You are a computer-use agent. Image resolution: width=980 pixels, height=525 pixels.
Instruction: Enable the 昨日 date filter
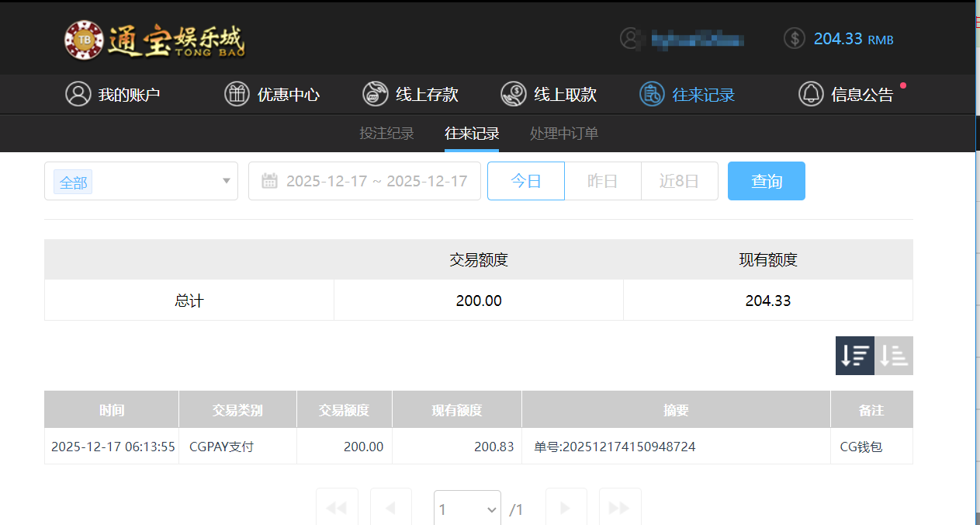pyautogui.click(x=603, y=180)
